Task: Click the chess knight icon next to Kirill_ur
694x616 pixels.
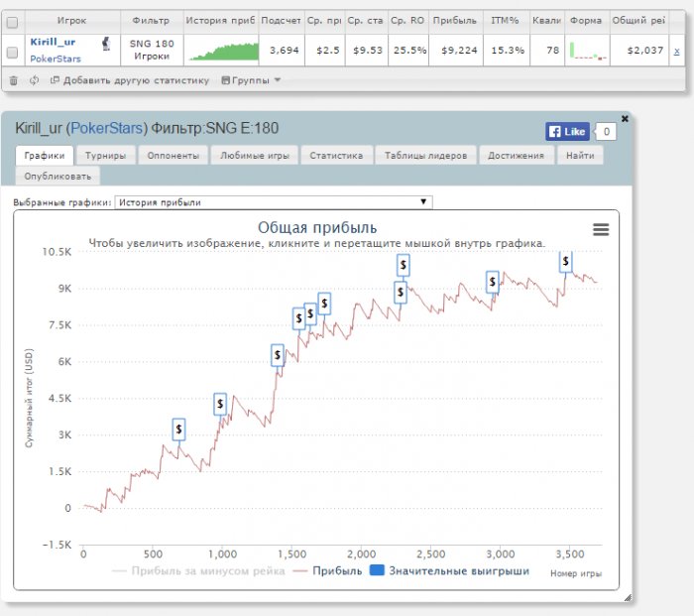Action: [106, 42]
